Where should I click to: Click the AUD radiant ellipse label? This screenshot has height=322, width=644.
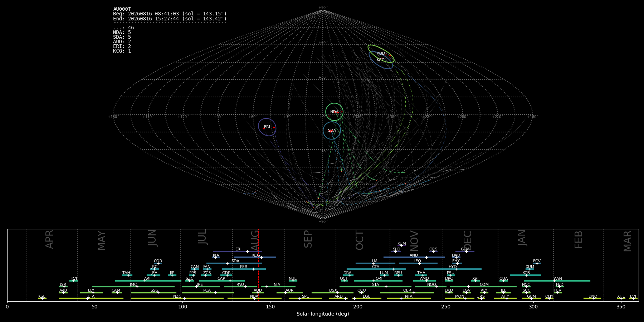click(x=381, y=54)
